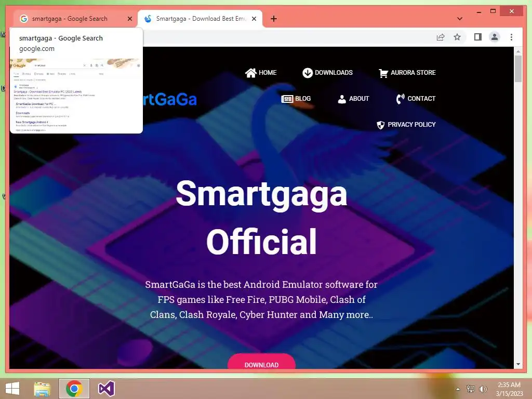Open the tab search chevron
The width and height of the screenshot is (532, 399).
pyautogui.click(x=460, y=19)
